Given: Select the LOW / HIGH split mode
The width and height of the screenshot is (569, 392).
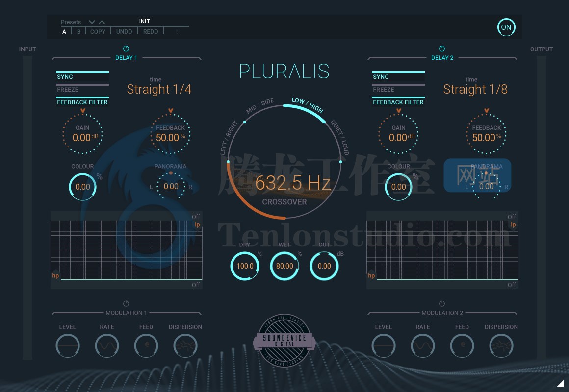Looking at the screenshot, I should [x=308, y=105].
